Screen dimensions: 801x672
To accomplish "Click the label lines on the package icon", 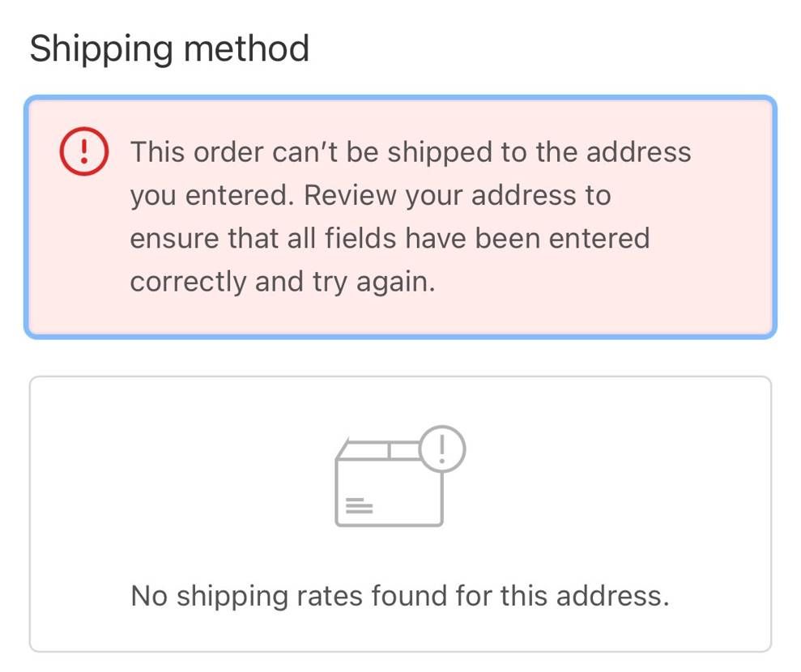I will click(x=358, y=506).
